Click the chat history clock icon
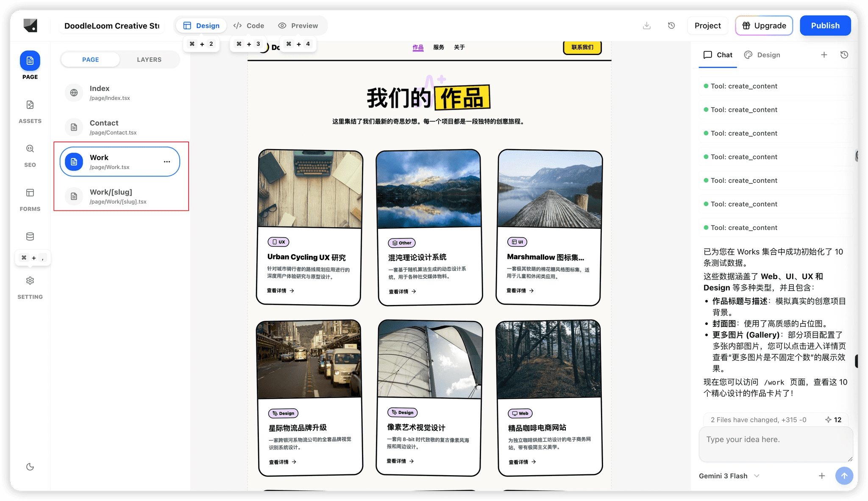The height and width of the screenshot is (501, 868). pyautogui.click(x=844, y=55)
